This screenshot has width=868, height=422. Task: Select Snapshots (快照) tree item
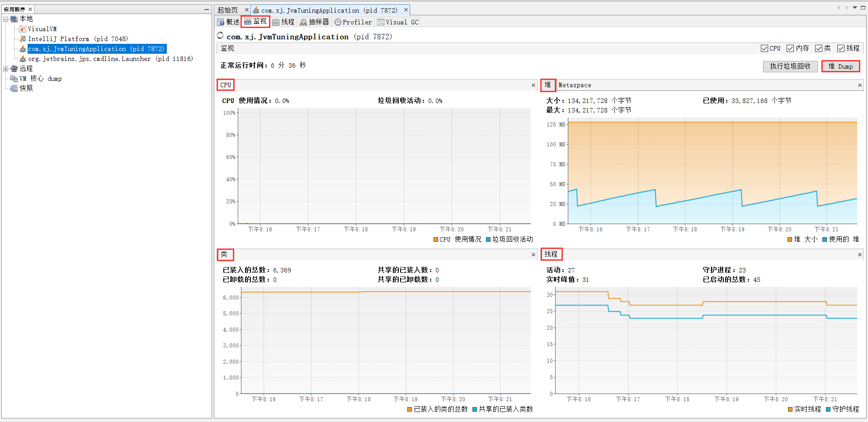tap(26, 89)
